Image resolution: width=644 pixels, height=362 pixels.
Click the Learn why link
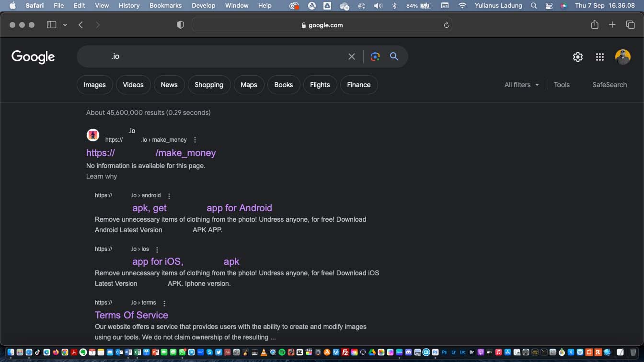[102, 176]
